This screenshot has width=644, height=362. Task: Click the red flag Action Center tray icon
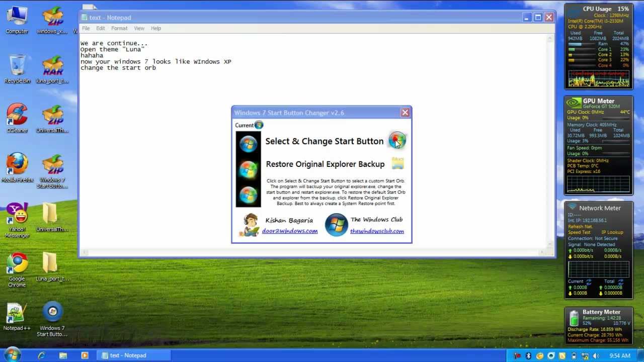[x=517, y=356]
